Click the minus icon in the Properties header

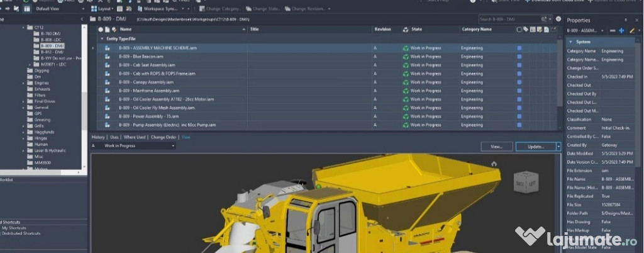[x=613, y=31]
